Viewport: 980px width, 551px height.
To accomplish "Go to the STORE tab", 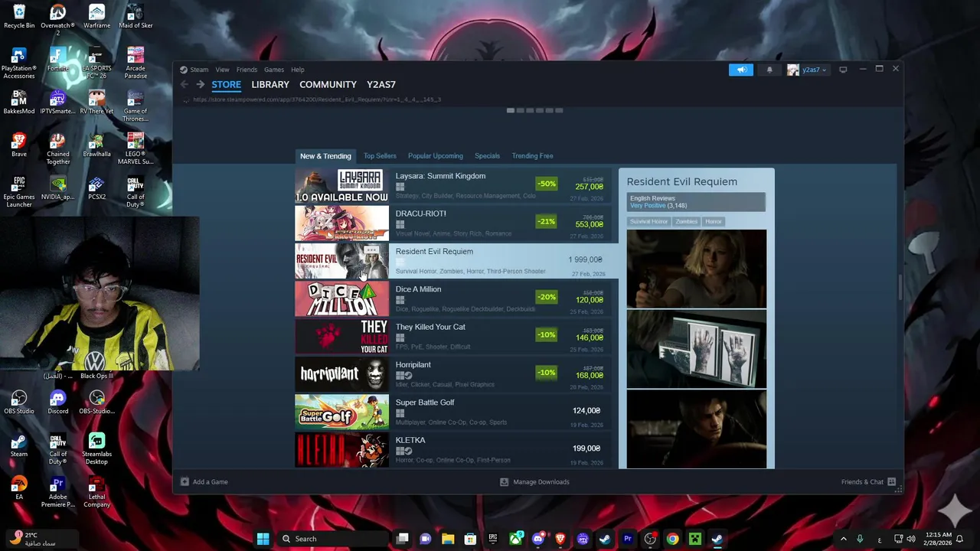I will click(x=226, y=84).
